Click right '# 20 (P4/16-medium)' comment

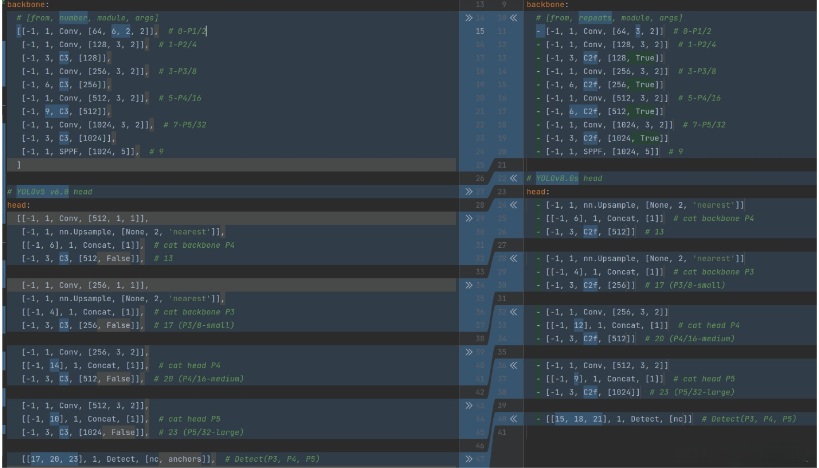coord(689,338)
